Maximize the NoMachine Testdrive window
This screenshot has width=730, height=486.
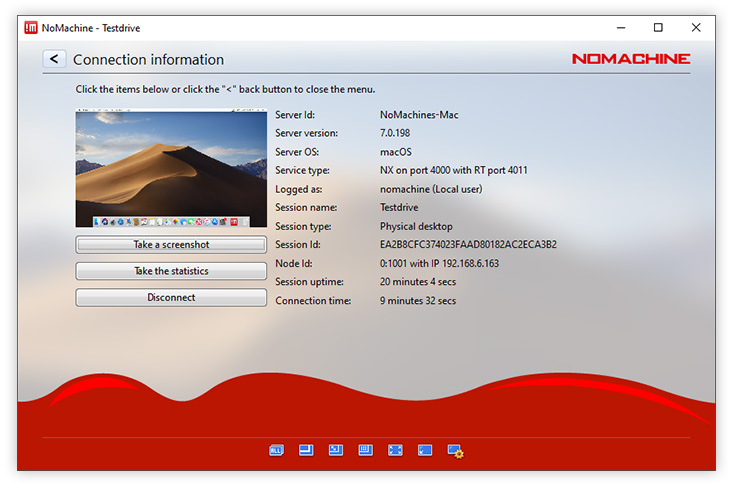(658, 28)
